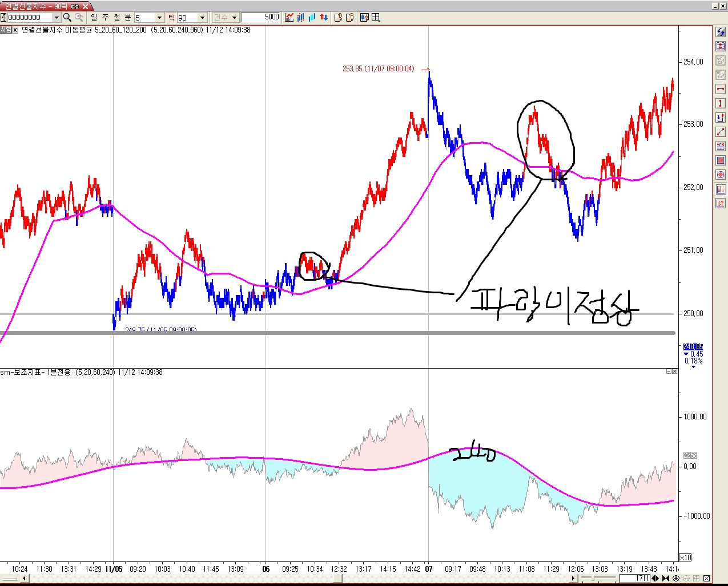The width and height of the screenshot is (728, 586).
Task: Select the red rectangle drawing tool
Action: pos(721,160)
